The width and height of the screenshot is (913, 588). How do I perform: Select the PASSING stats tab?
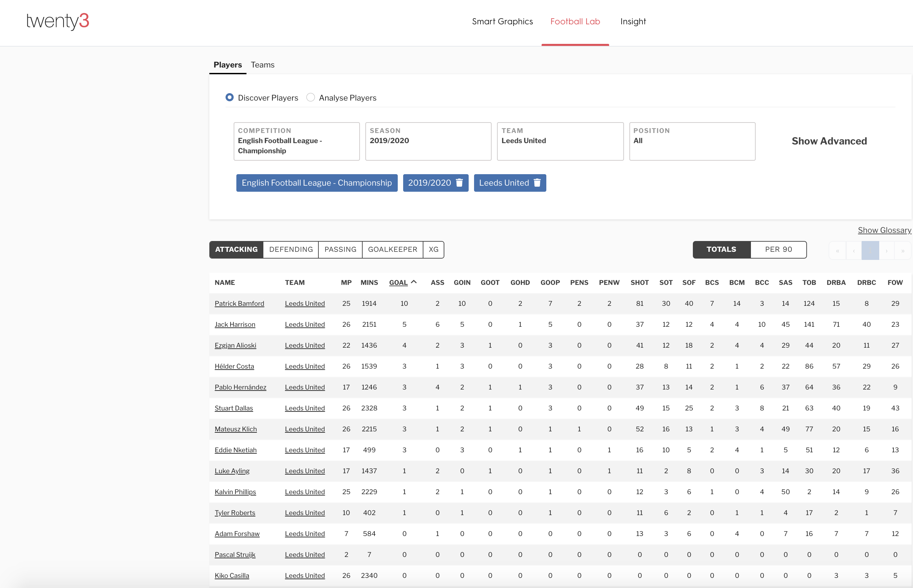pos(340,249)
